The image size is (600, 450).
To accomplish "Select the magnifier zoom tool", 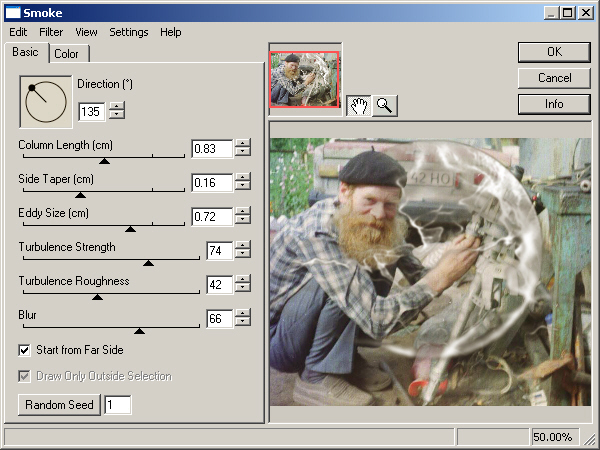I will [x=384, y=107].
